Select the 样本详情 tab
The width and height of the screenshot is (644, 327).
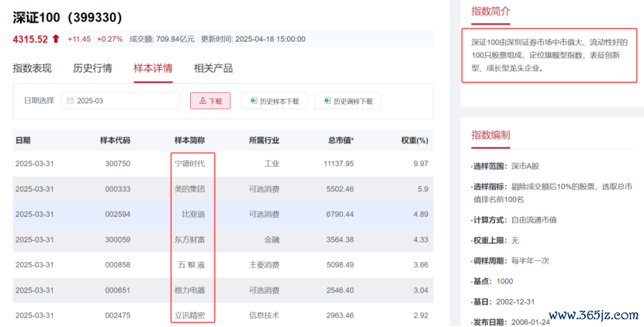click(153, 68)
